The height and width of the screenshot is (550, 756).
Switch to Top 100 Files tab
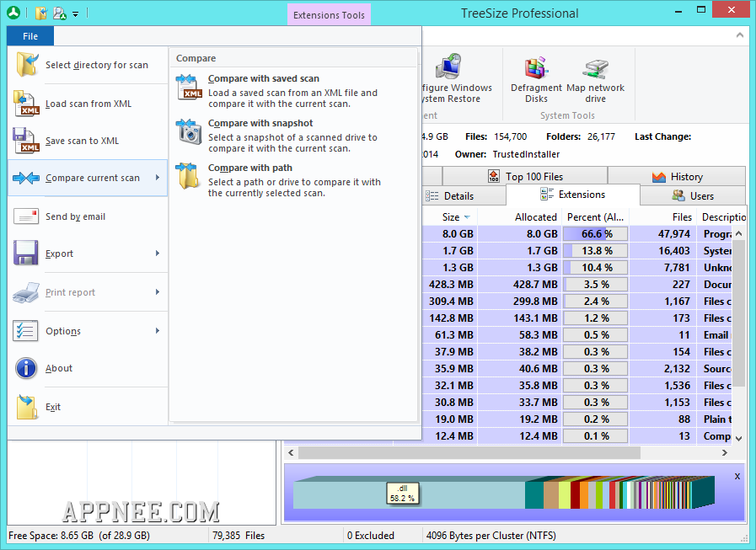pyautogui.click(x=525, y=176)
